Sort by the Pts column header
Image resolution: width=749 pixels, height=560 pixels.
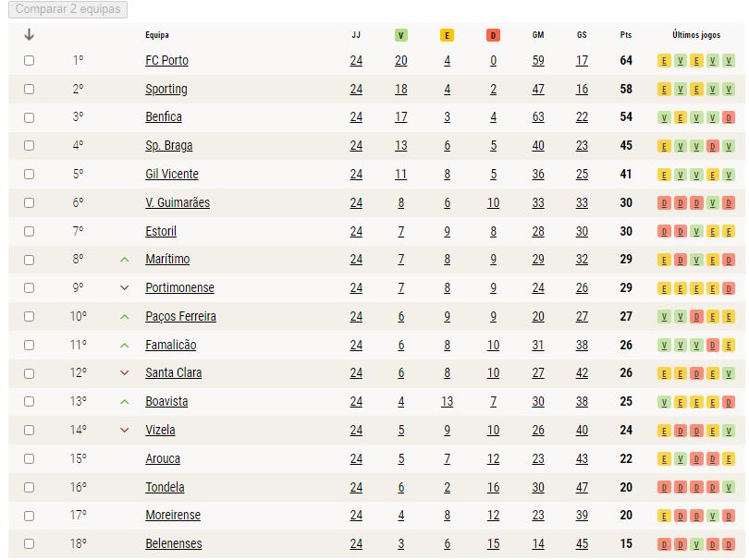tap(626, 35)
